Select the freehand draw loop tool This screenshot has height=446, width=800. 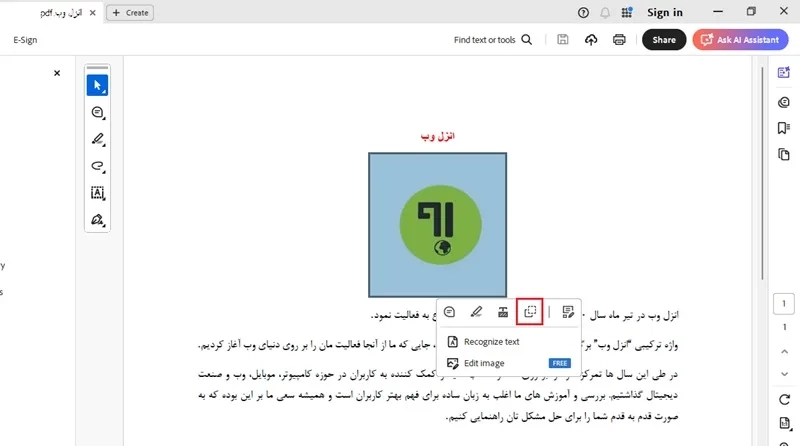click(97, 166)
